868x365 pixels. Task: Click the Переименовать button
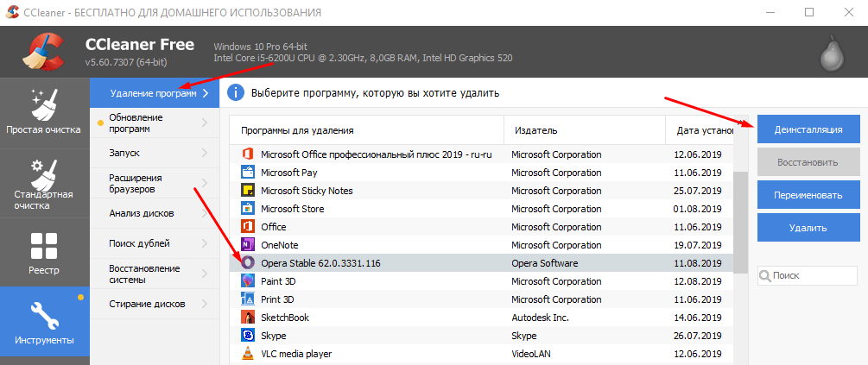808,195
